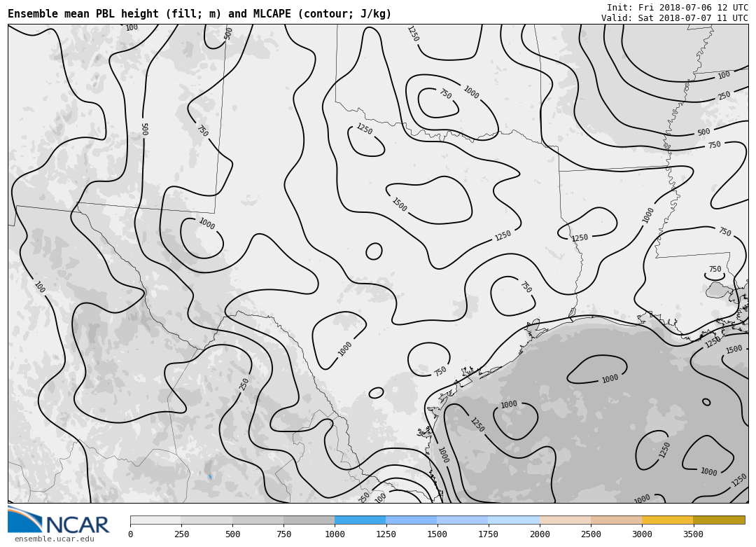Click the 0 tick label under colorbar
The height and width of the screenshot is (547, 756).
[130, 535]
